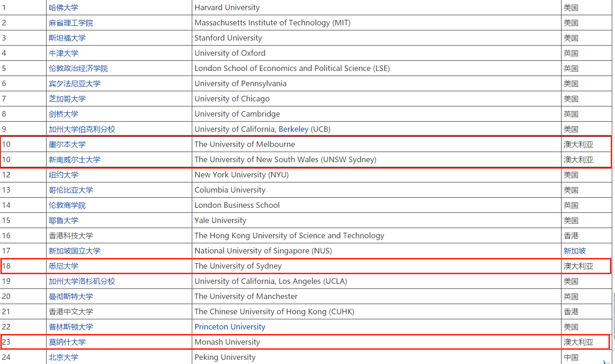Visit the 普林斯顿大学 link
The image size is (615, 364).
71,327
